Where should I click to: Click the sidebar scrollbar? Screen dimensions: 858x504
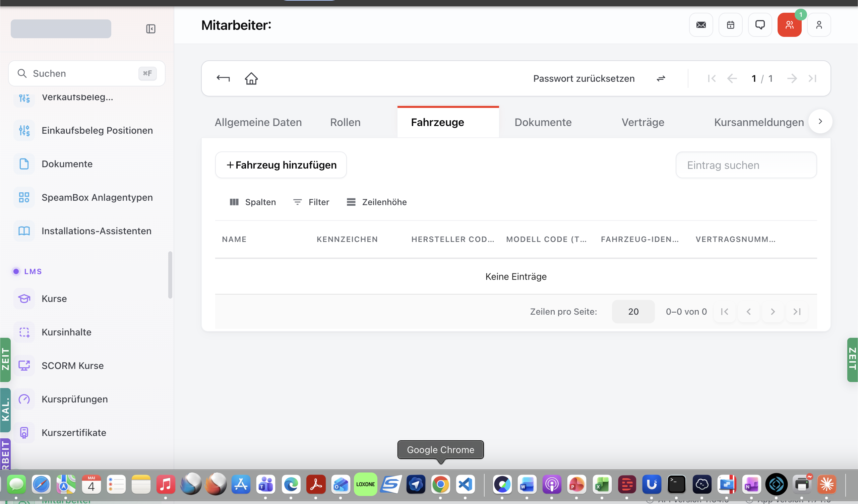(x=170, y=275)
